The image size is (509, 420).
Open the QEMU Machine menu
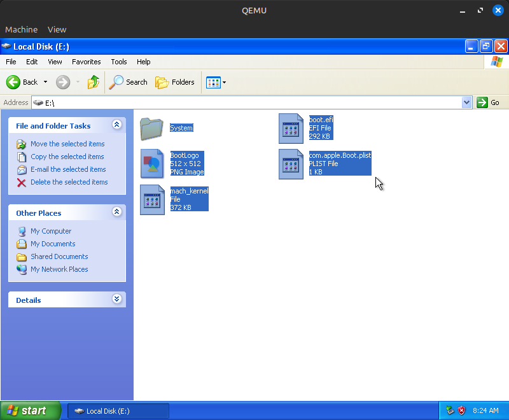coord(22,29)
